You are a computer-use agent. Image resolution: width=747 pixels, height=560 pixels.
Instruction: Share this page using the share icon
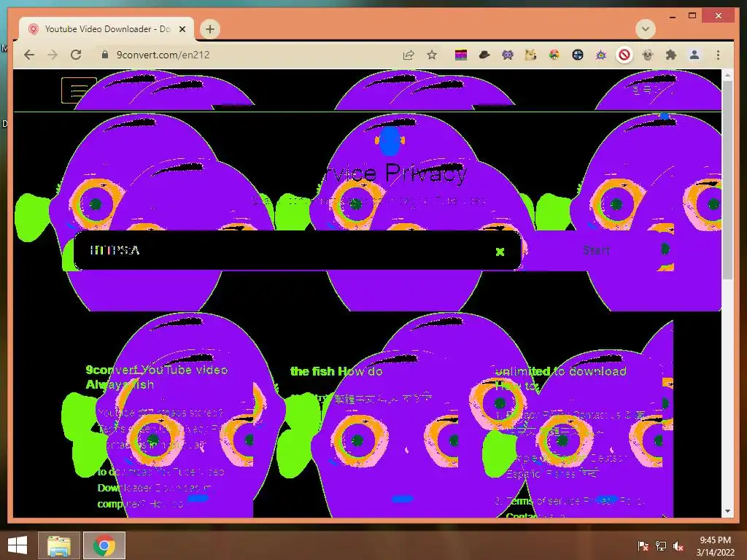[x=409, y=55]
